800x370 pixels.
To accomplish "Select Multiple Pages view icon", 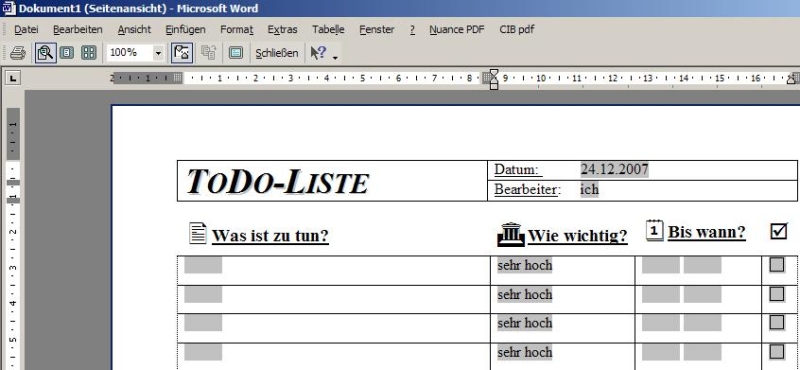I will coord(89,53).
